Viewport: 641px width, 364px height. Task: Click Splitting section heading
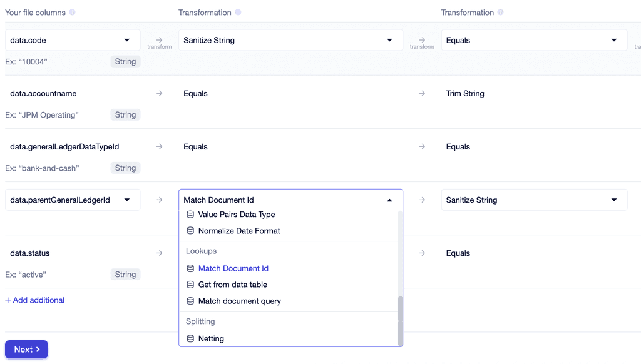(200, 321)
